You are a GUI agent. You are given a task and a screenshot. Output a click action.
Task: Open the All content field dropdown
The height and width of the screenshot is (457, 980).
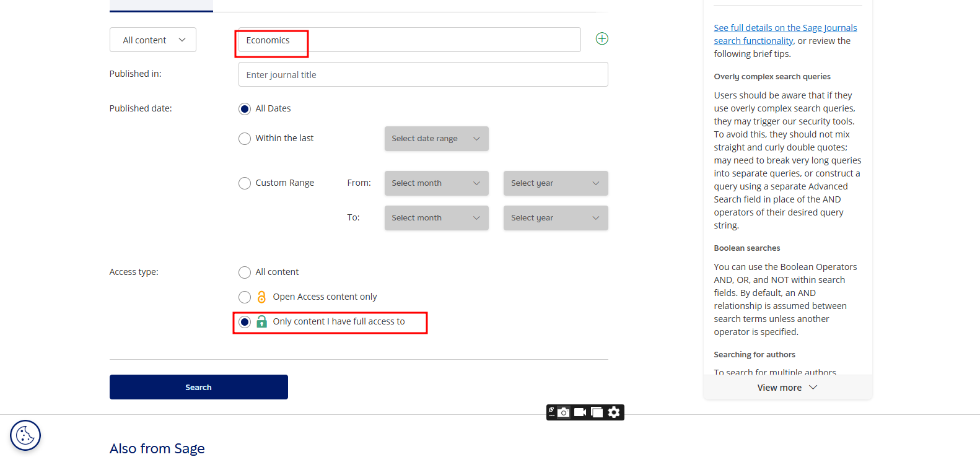click(153, 40)
